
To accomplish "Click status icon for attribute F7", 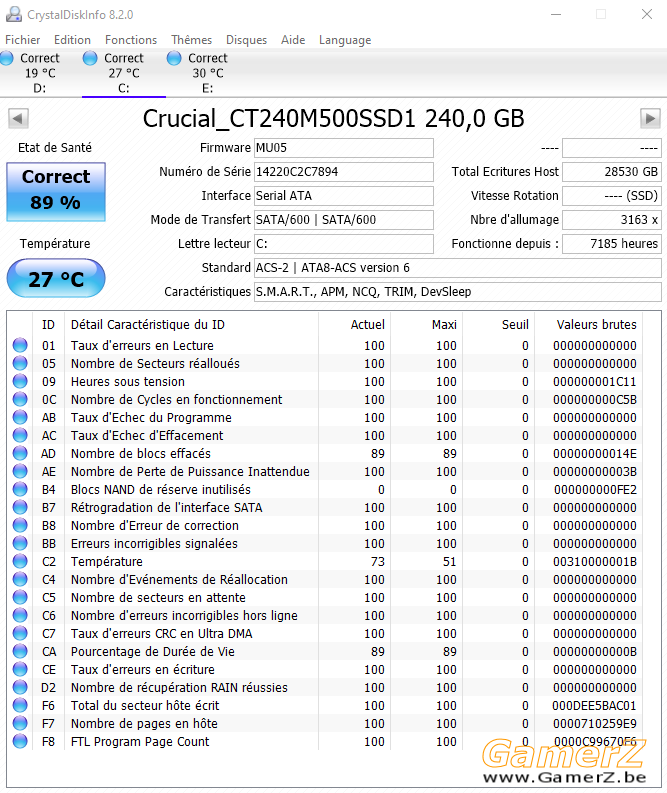I will coord(20,723).
